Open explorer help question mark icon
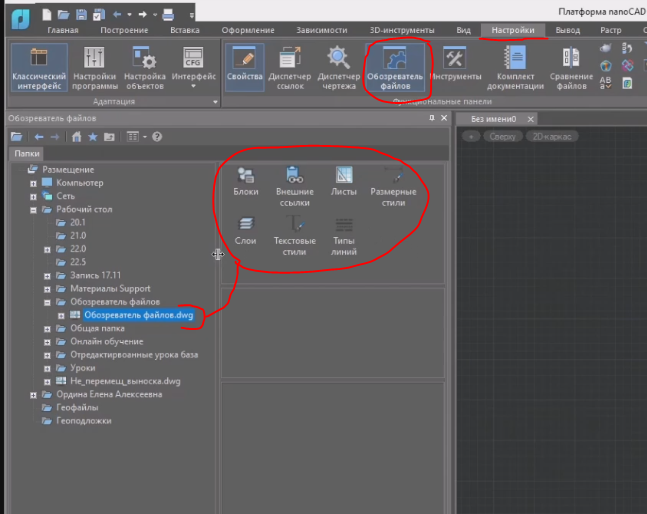This screenshot has height=514, width=647. [157, 137]
